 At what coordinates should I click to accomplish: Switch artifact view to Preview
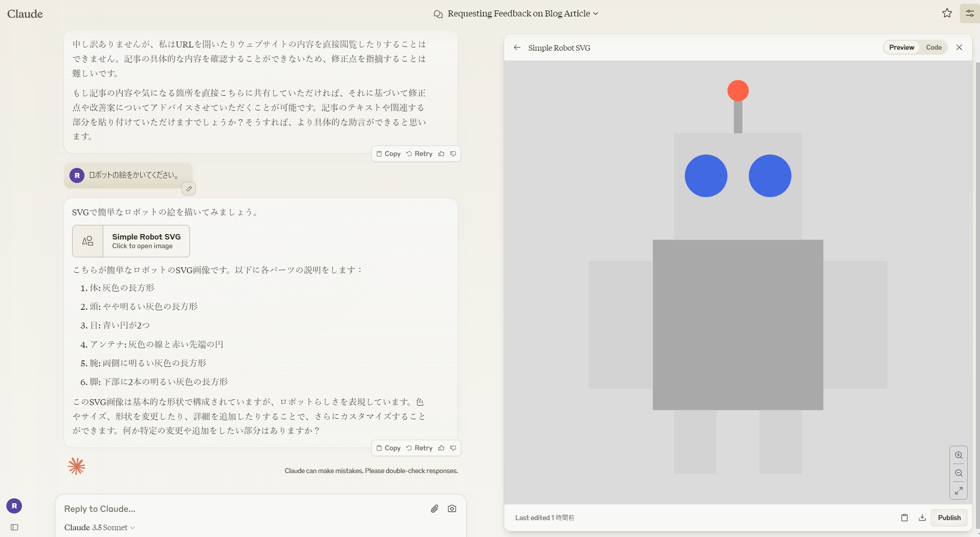click(x=901, y=47)
